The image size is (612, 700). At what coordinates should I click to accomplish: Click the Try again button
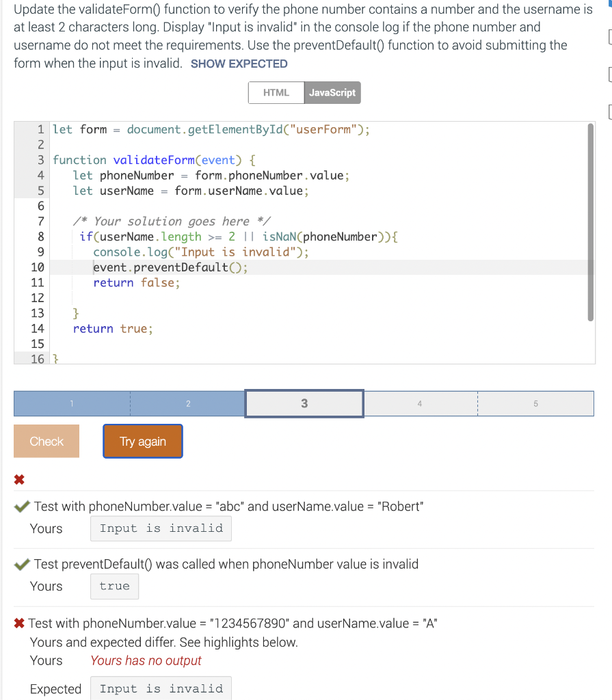tap(142, 441)
